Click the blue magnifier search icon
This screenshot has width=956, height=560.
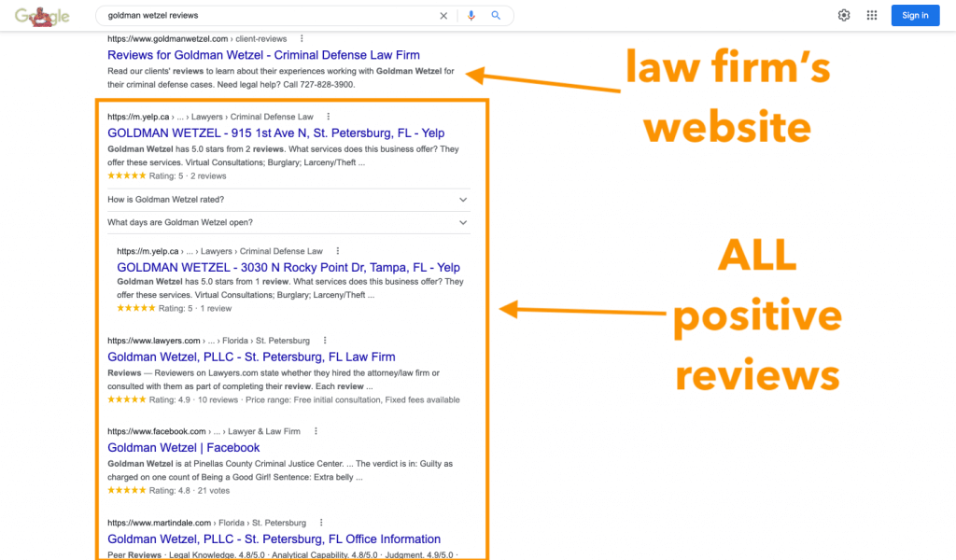[x=496, y=15]
